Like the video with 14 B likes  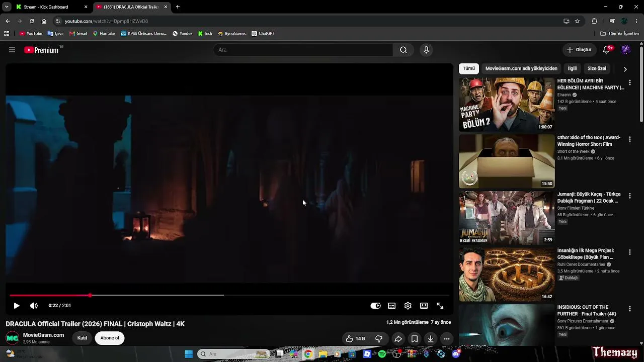coord(355,339)
